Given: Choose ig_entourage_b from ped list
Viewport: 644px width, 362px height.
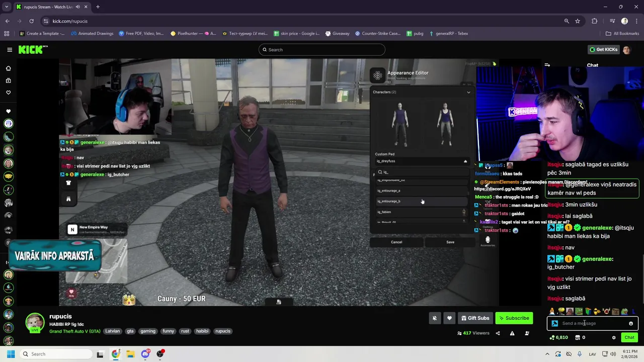Looking at the screenshot, I should point(422,201).
